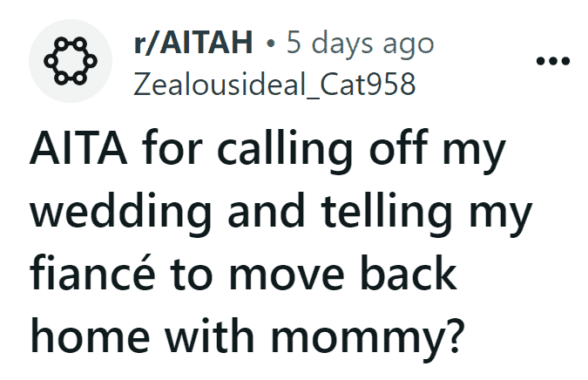Click the bold r/AITAH community name
The height and width of the screenshot is (380, 588).
(193, 43)
